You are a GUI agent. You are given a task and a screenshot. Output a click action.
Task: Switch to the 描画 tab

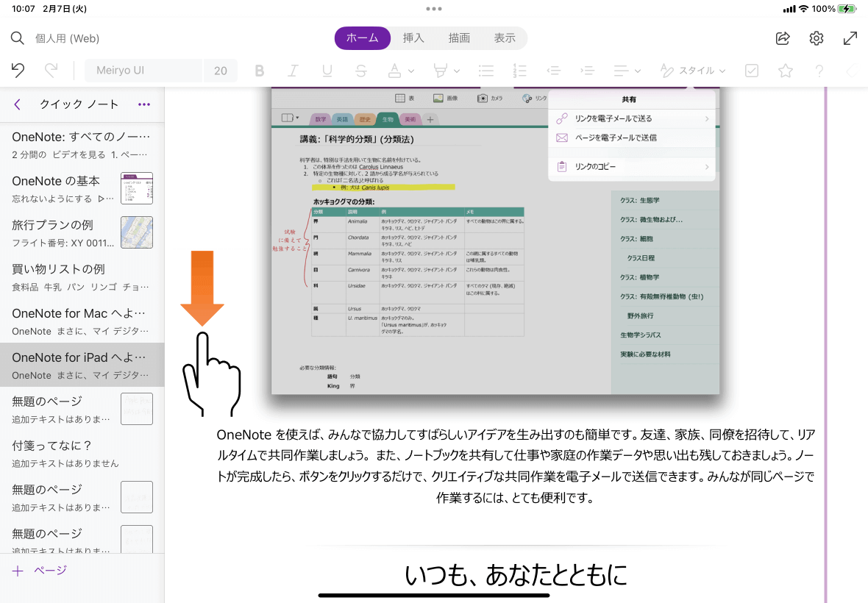tap(459, 38)
